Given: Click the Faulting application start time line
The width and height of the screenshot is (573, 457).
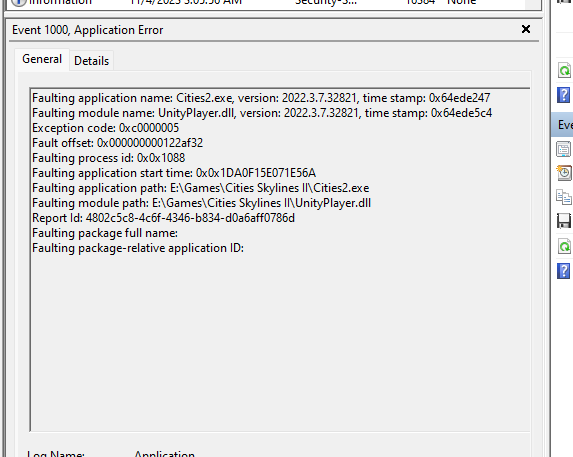Looking at the screenshot, I should pos(174,173).
